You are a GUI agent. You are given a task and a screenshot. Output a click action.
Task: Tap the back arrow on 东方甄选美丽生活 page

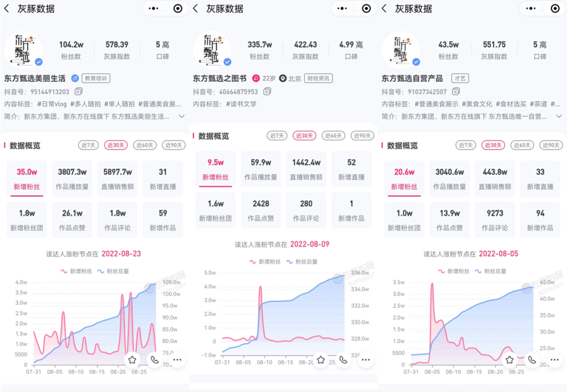pos(6,8)
